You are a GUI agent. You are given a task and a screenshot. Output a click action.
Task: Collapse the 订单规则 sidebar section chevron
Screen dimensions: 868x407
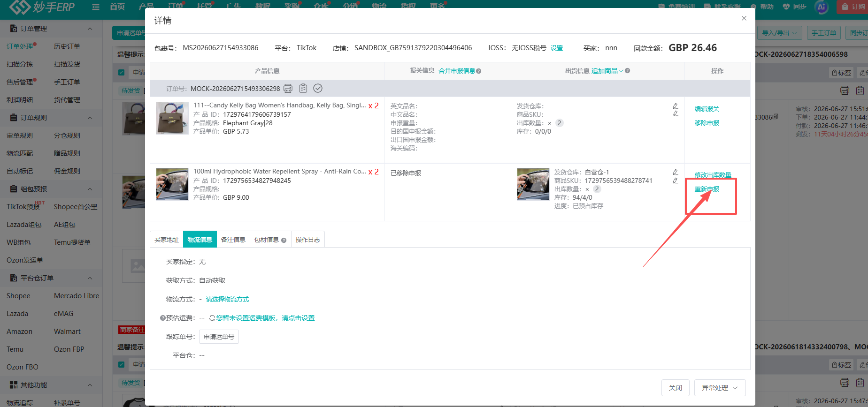click(90, 118)
